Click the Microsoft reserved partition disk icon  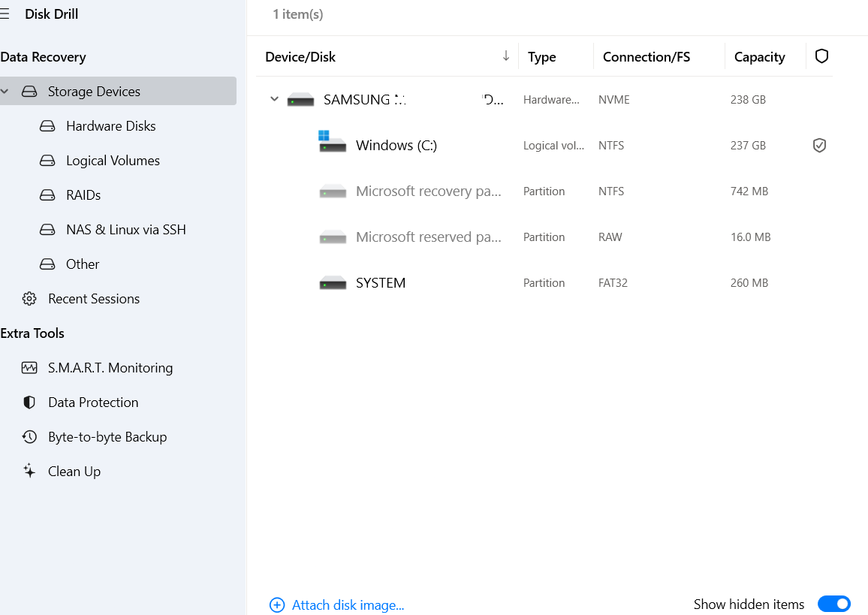(x=333, y=237)
